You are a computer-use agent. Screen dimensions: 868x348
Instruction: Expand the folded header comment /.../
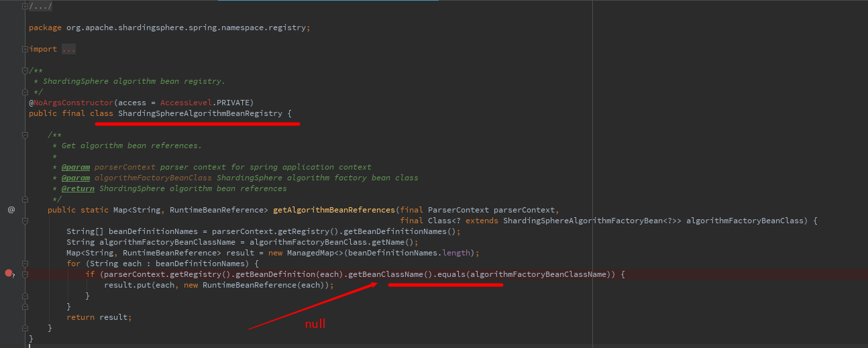(x=25, y=6)
